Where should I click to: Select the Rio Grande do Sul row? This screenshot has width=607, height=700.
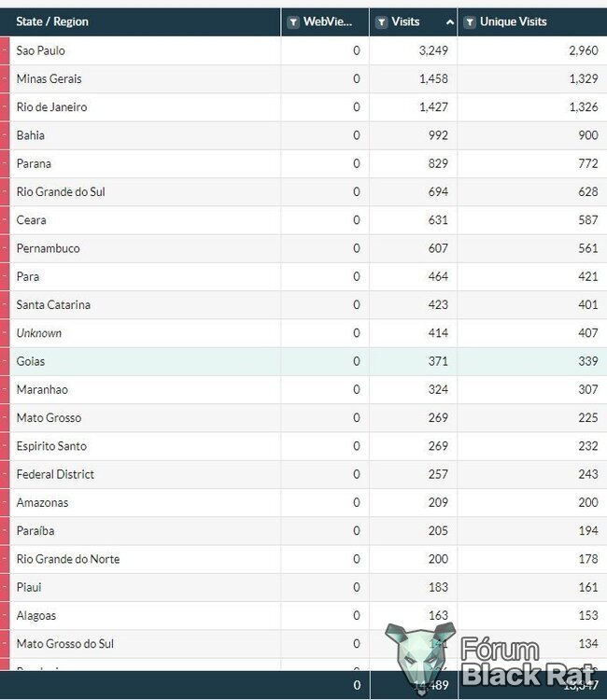pyautogui.click(x=303, y=192)
